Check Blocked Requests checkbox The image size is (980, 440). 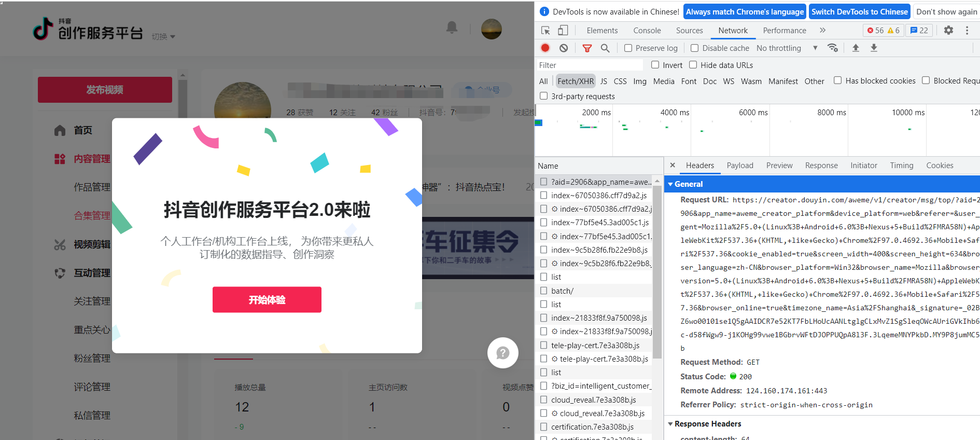926,80
